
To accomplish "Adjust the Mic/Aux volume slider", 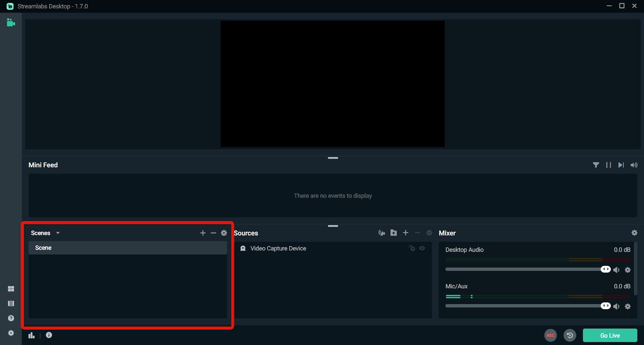I will (x=528, y=306).
